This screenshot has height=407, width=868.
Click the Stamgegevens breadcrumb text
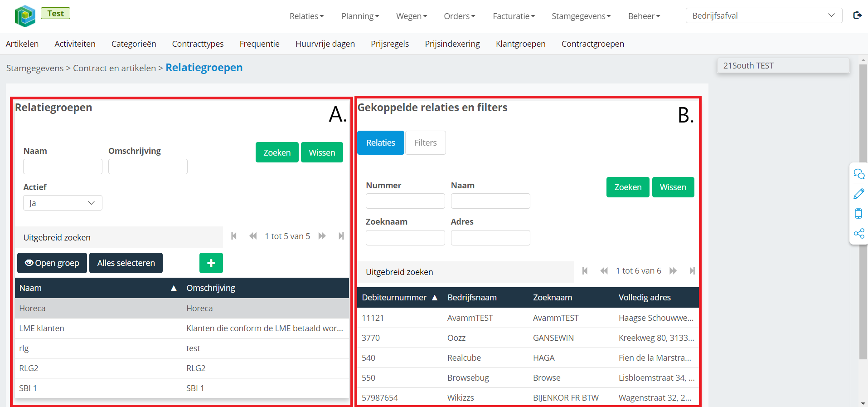coord(35,68)
